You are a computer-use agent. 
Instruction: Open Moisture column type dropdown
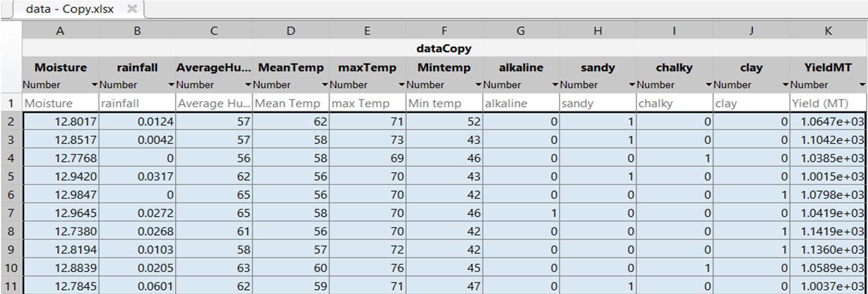[x=95, y=85]
